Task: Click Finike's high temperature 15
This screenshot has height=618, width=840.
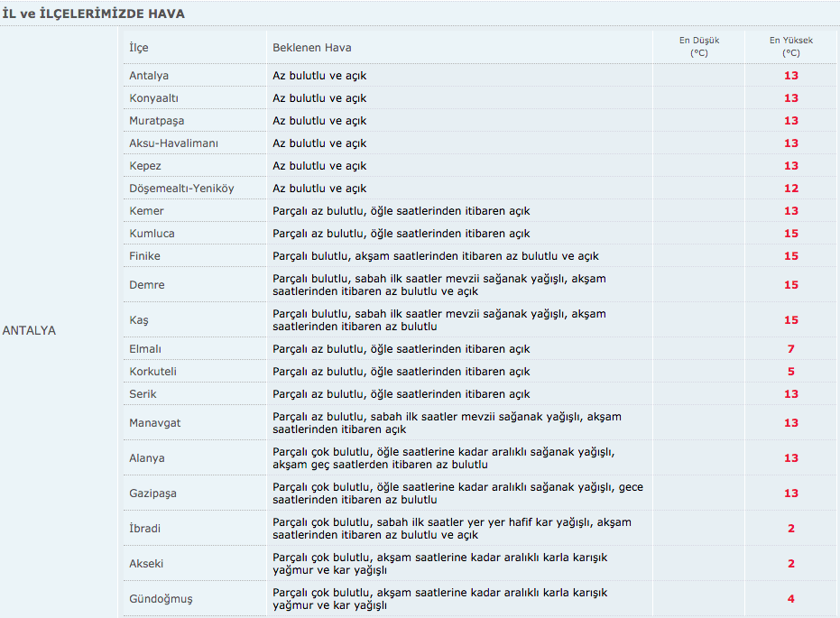Action: point(791,255)
